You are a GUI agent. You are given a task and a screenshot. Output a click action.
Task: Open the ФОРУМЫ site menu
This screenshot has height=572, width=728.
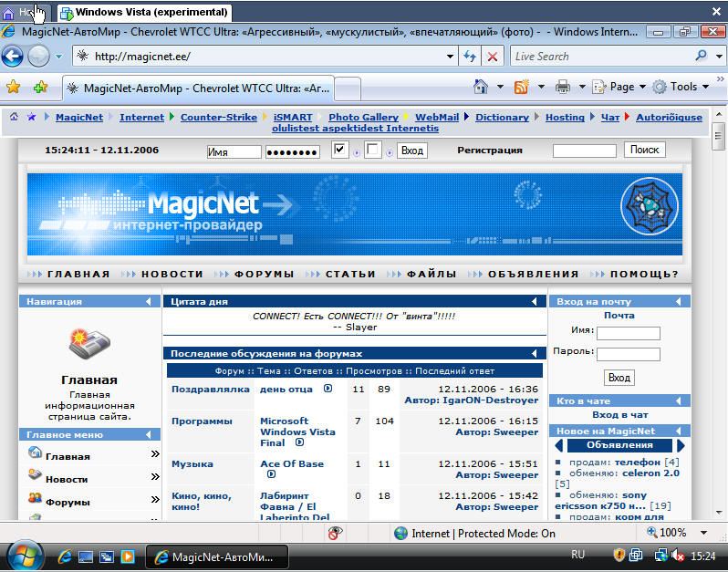tap(264, 274)
